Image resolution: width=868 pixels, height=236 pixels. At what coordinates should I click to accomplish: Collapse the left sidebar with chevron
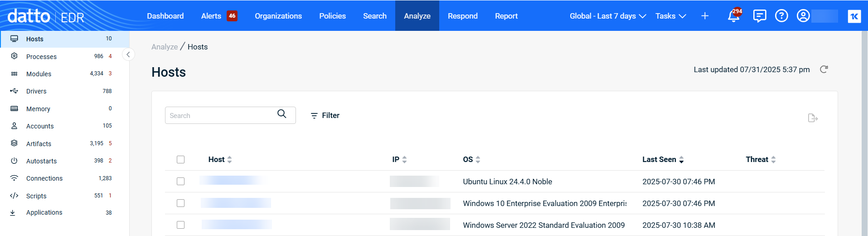click(128, 55)
